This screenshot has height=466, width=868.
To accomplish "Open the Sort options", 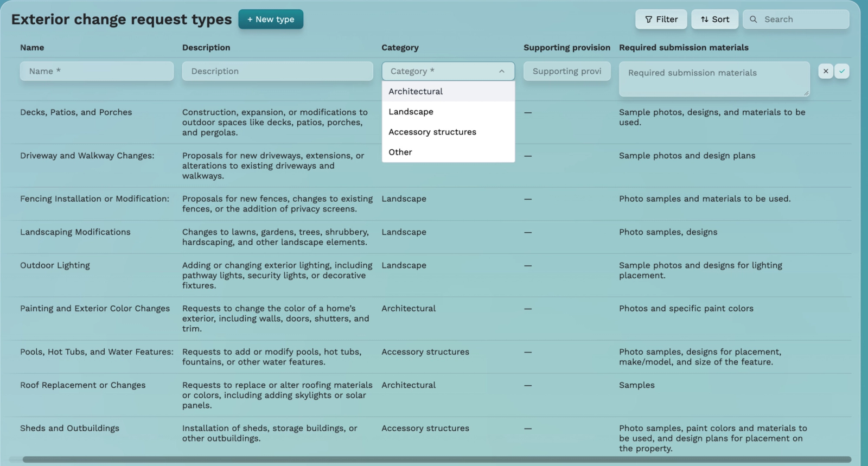I will (715, 19).
